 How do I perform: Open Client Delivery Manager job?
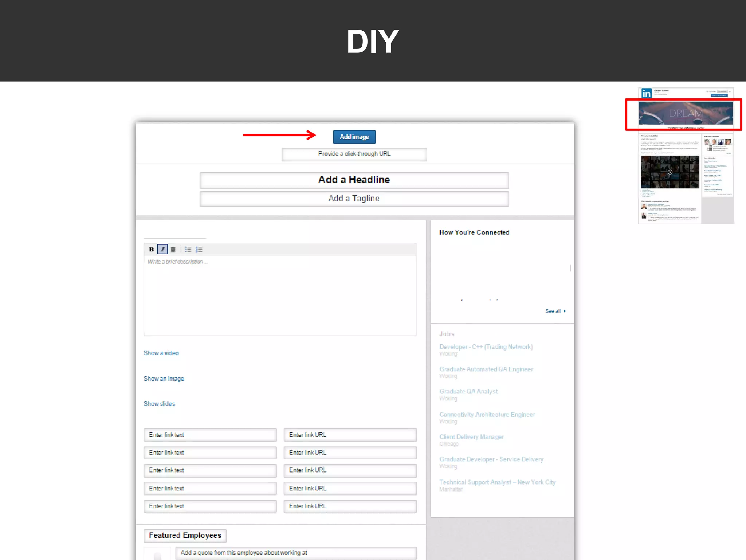click(x=471, y=437)
